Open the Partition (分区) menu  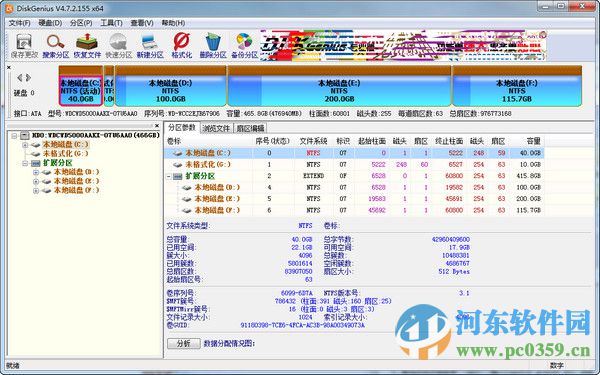[81, 23]
